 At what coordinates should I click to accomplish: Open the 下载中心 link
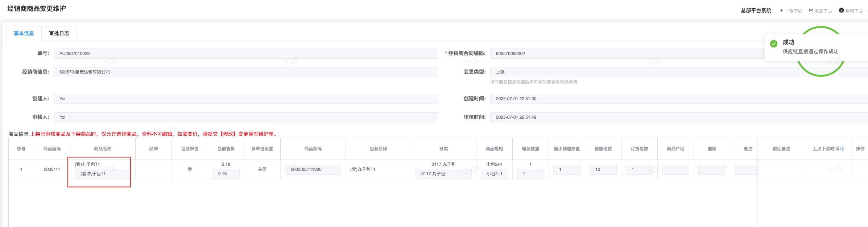(x=793, y=11)
